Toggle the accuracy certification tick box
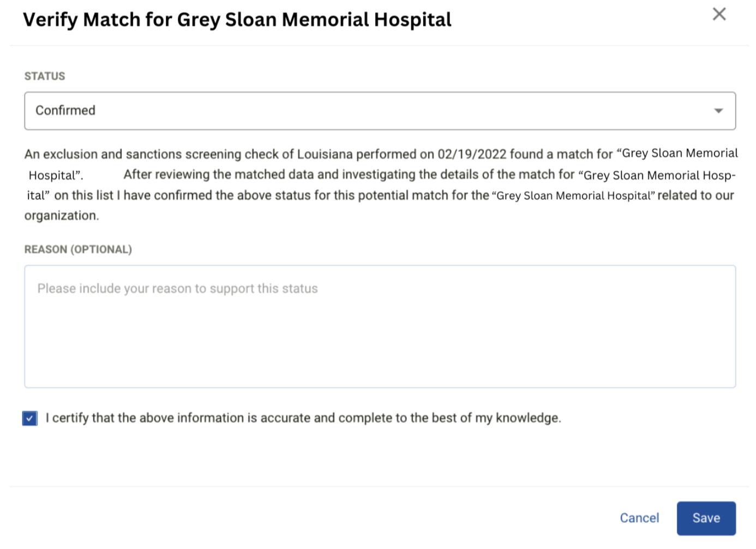756x549 pixels. [30, 418]
